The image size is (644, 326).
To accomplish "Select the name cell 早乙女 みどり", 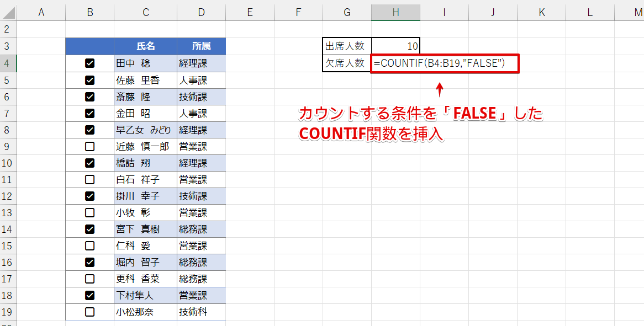I will coord(146,130).
